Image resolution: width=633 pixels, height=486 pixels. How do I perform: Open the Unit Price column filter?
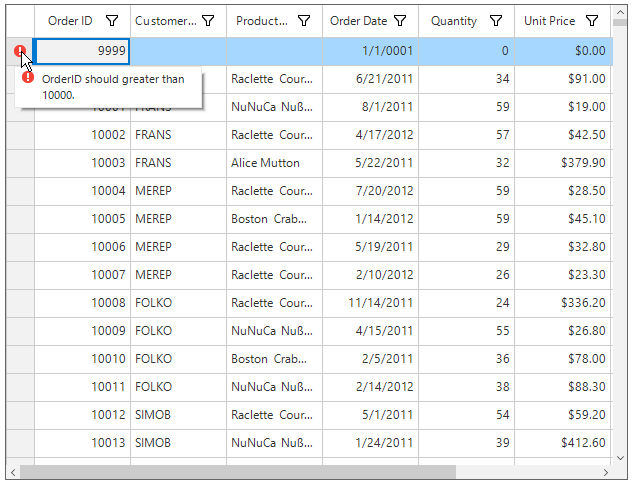592,21
